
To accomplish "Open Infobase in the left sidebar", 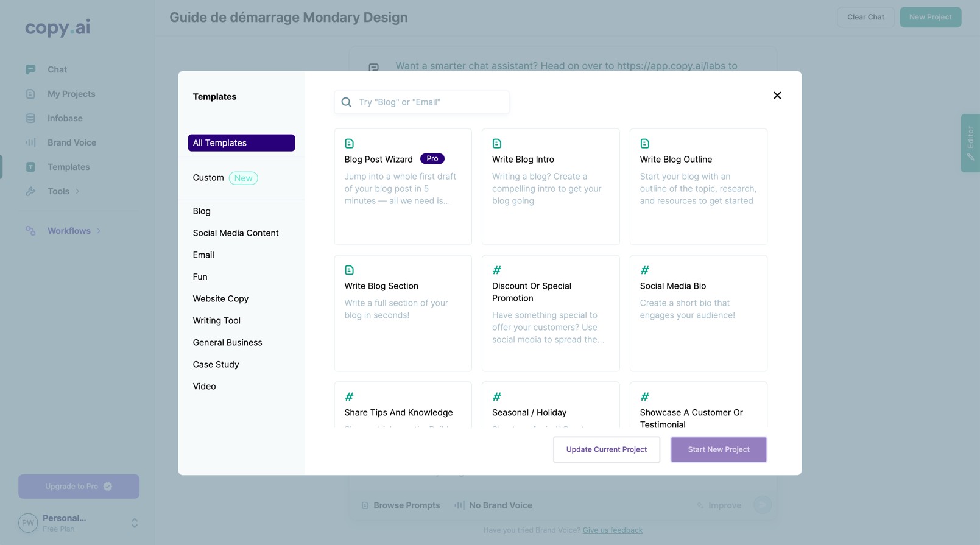I will point(65,118).
